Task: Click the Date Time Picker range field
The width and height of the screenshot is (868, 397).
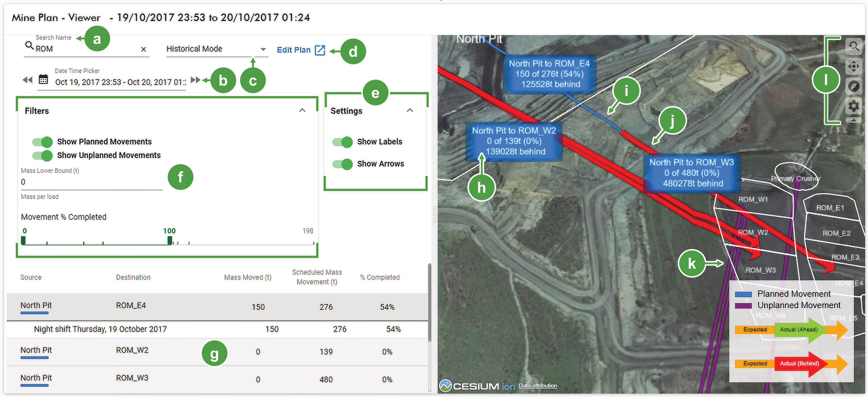Action: [x=120, y=82]
